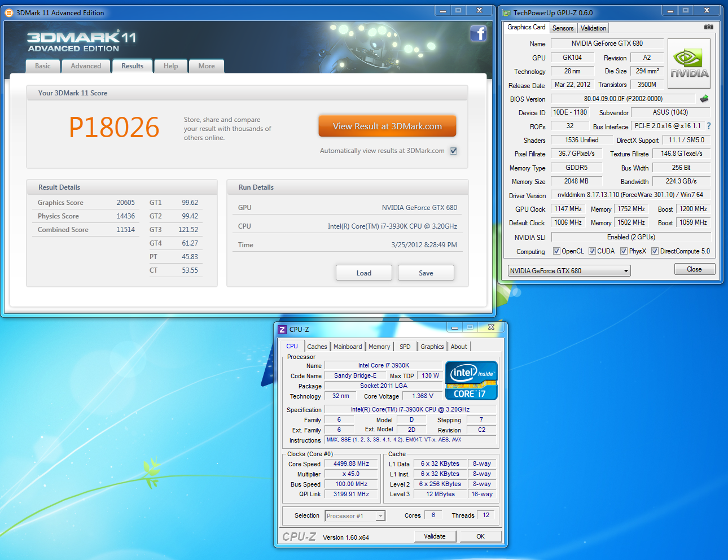Click the Save button in Run Details
728x560 pixels.
(426, 273)
